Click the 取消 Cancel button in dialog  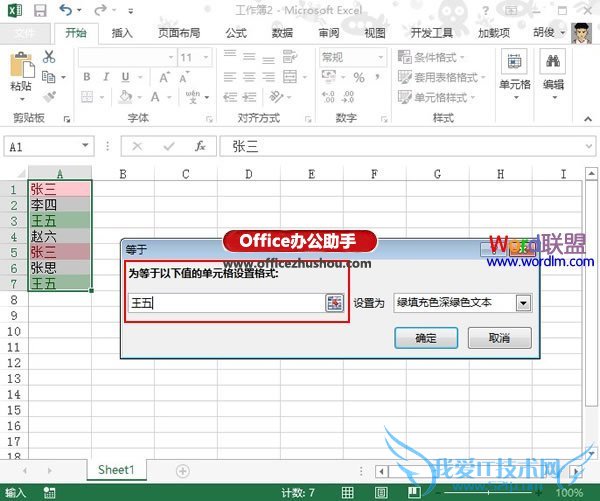click(499, 338)
